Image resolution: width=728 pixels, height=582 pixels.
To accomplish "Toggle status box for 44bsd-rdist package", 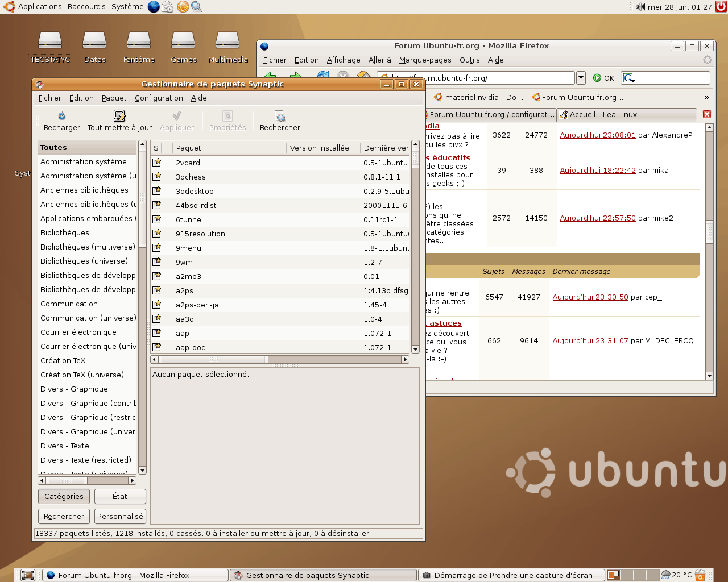I will point(156,205).
